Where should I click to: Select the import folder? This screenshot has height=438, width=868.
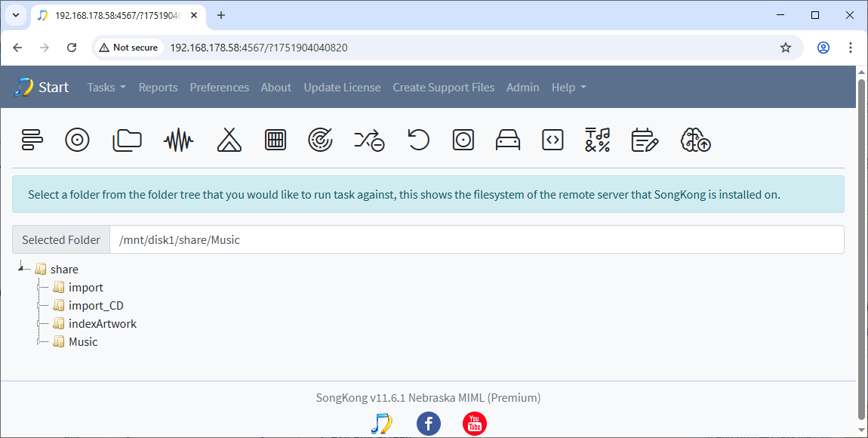(86, 288)
